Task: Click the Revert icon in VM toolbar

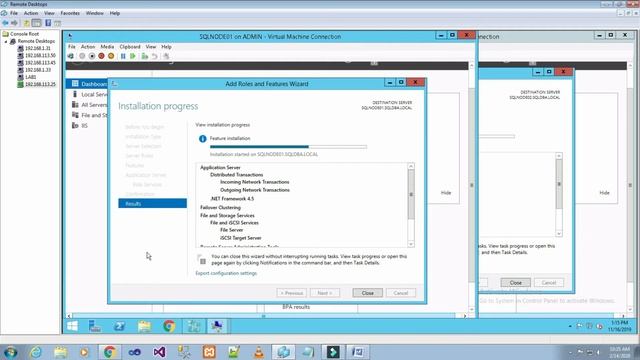Action: [x=154, y=56]
